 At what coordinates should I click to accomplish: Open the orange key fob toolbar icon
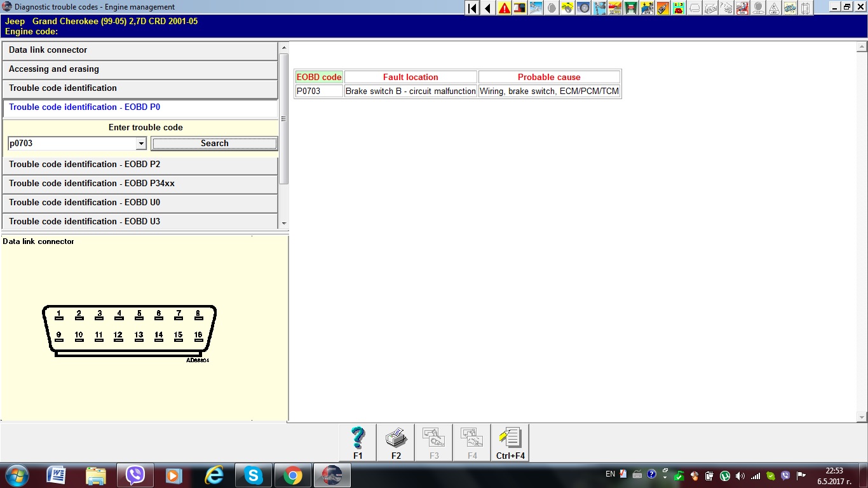click(663, 8)
